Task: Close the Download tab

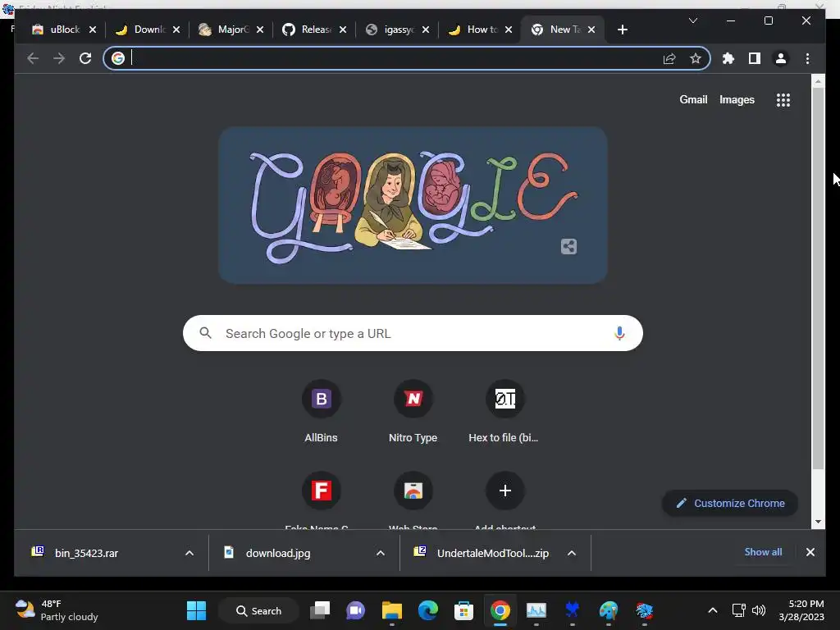Action: (x=176, y=30)
